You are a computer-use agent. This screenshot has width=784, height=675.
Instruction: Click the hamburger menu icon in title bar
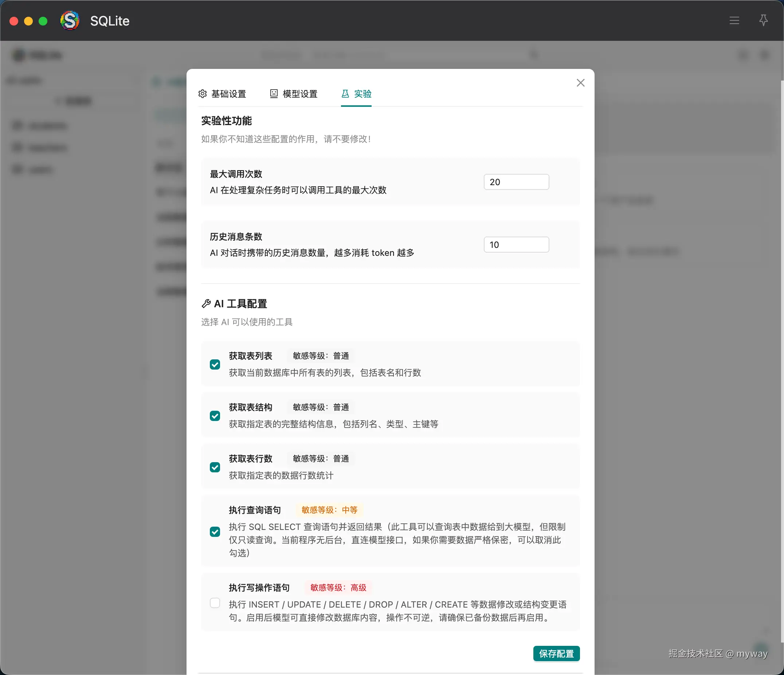734,20
